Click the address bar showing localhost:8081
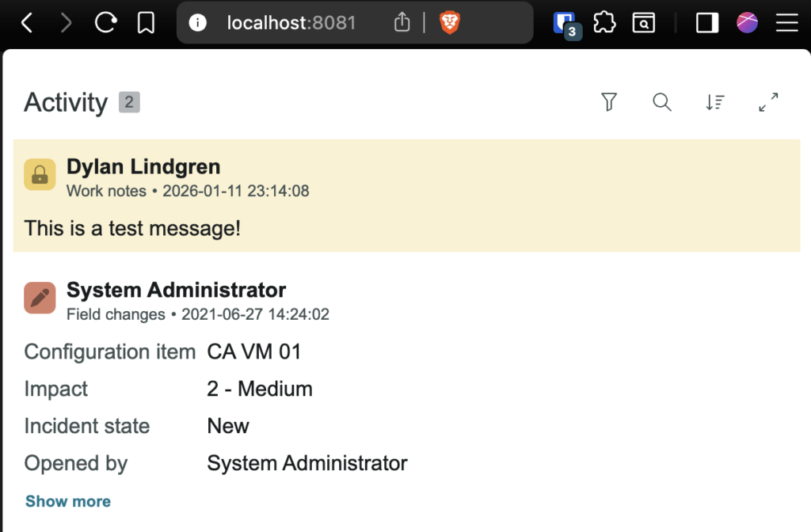 point(291,24)
